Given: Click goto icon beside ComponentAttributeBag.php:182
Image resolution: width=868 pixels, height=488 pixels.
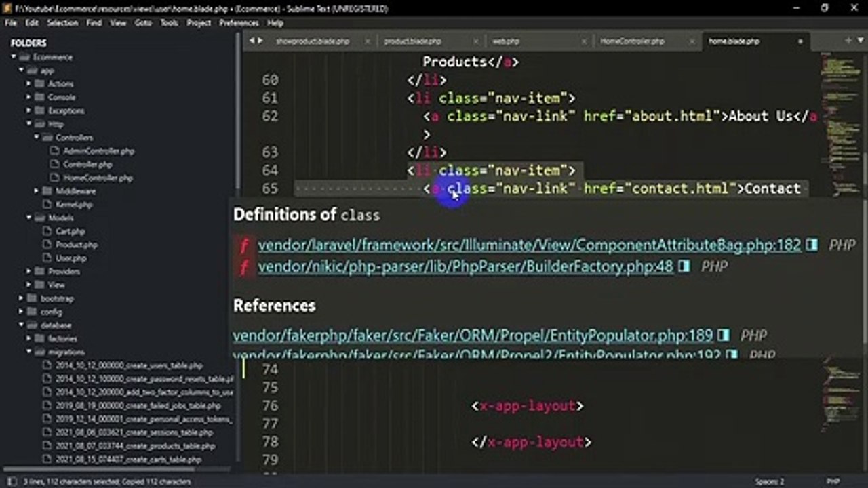Looking at the screenshot, I should 812,245.
